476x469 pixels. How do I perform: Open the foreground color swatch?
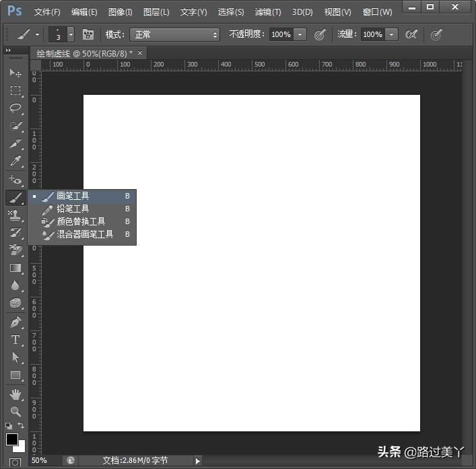[x=11, y=439]
